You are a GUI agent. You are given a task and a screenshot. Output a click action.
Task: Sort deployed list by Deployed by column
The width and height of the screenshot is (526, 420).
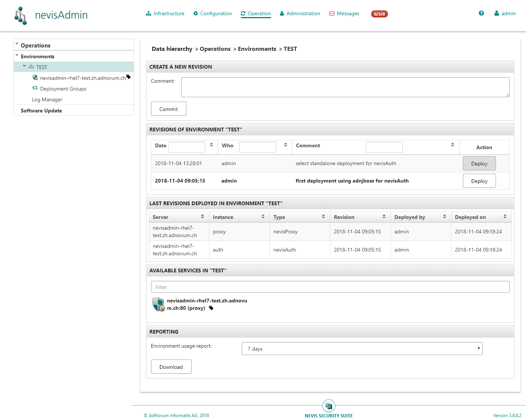click(x=444, y=216)
